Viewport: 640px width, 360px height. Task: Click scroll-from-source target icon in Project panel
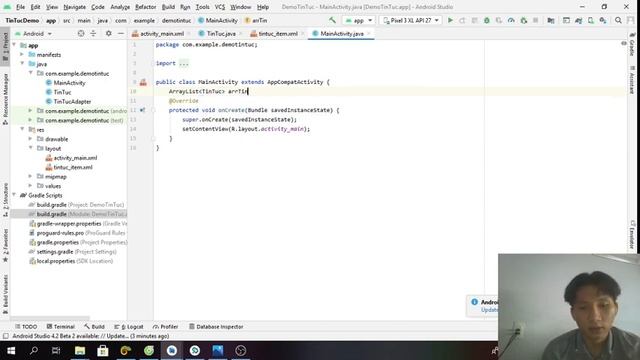[x=81, y=33]
